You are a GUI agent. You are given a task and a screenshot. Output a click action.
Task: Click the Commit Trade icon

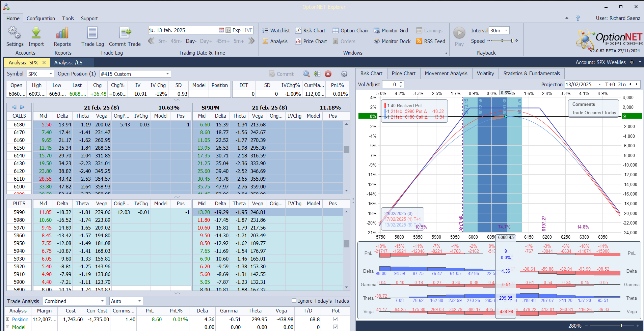[125, 33]
